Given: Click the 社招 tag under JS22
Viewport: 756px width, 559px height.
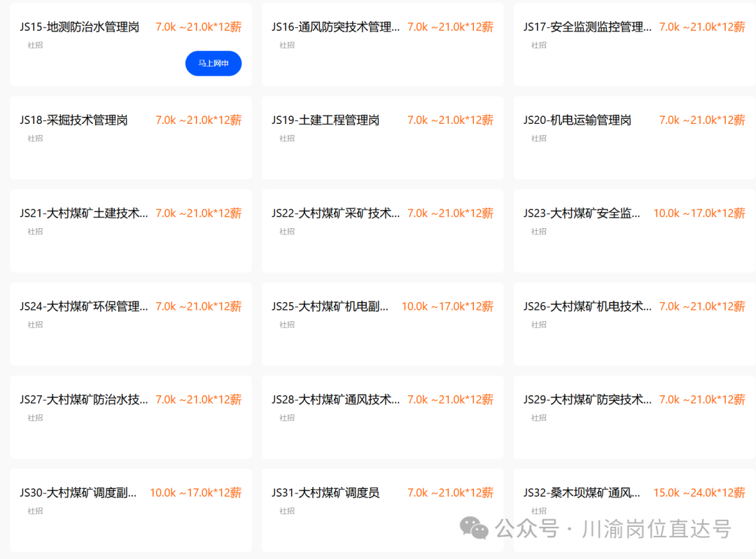Looking at the screenshot, I should pos(287,232).
